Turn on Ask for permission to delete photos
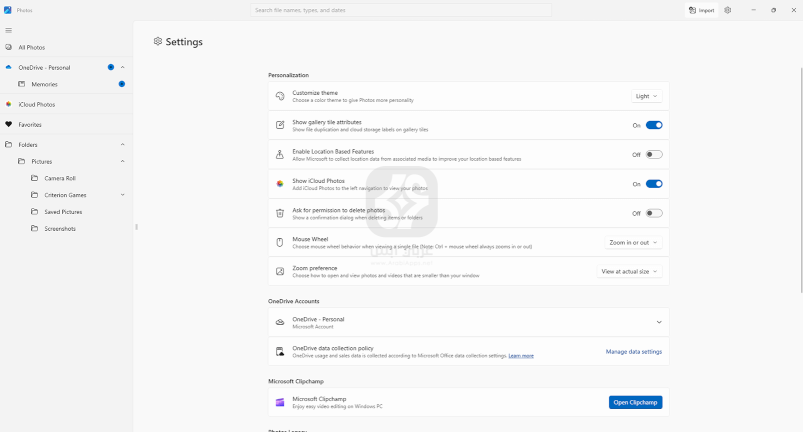 pos(654,213)
